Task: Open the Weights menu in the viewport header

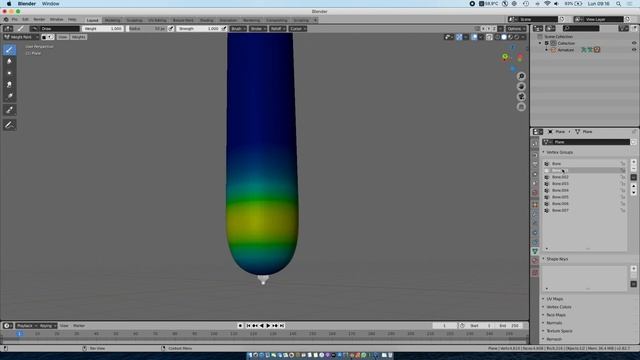Action: pos(78,37)
